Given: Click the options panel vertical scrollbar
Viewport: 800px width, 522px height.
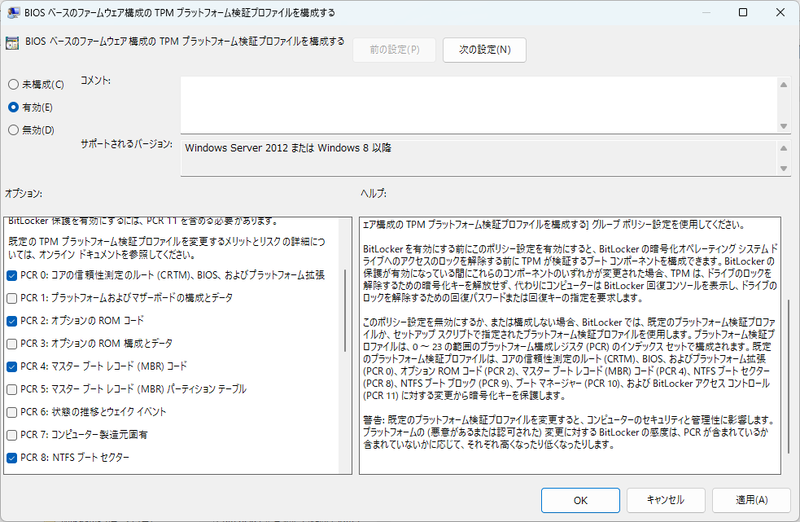Looking at the screenshot, I should 345,310.
